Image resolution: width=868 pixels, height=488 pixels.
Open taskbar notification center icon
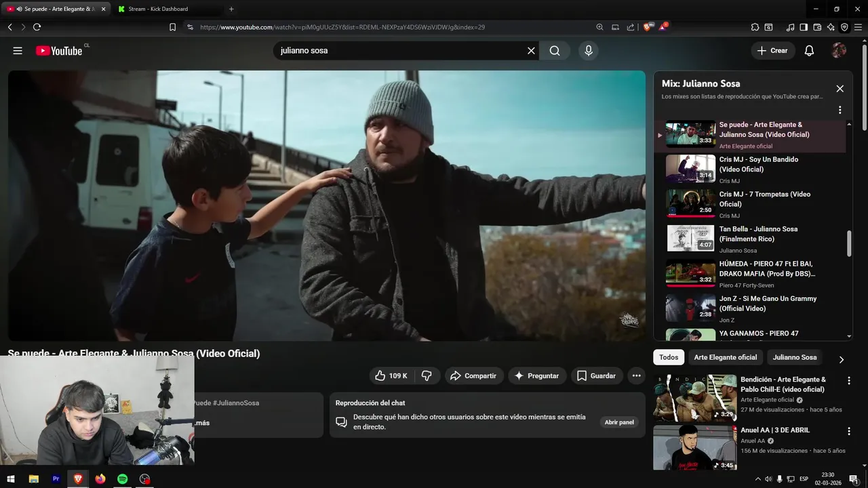854,479
